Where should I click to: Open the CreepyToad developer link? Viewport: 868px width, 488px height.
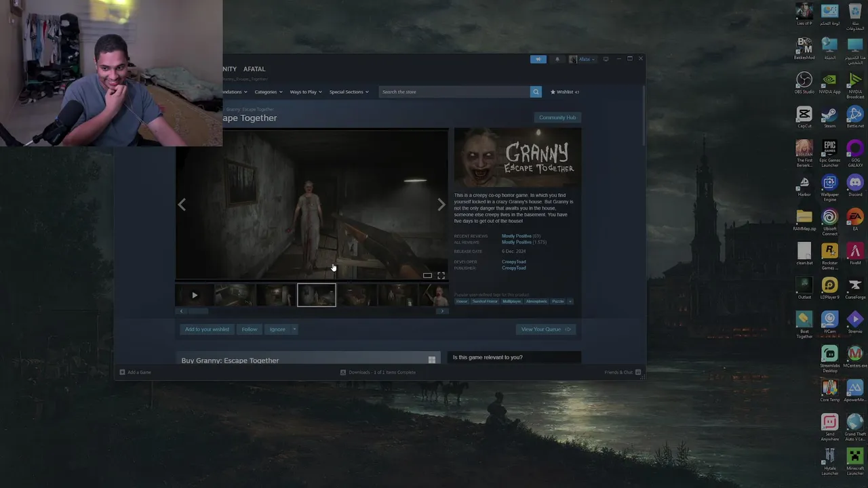pos(513,262)
